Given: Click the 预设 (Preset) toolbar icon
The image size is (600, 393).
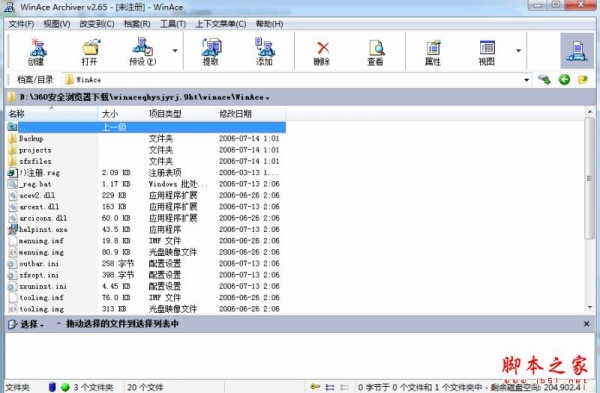Looking at the screenshot, I should pyautogui.click(x=142, y=51).
